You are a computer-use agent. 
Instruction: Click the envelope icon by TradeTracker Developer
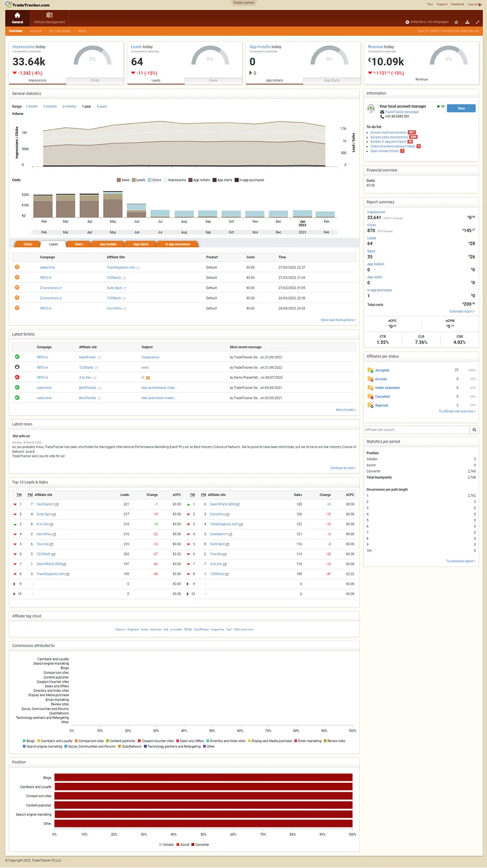coord(382,112)
